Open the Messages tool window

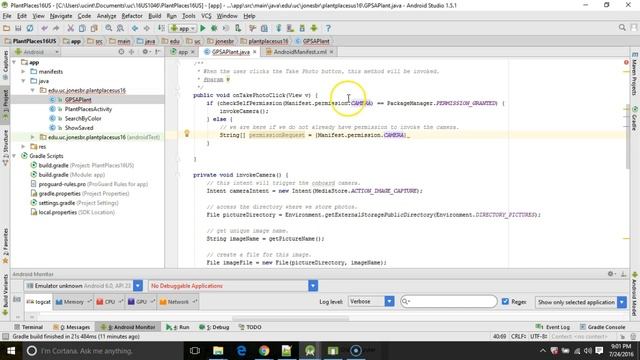tap(71, 327)
